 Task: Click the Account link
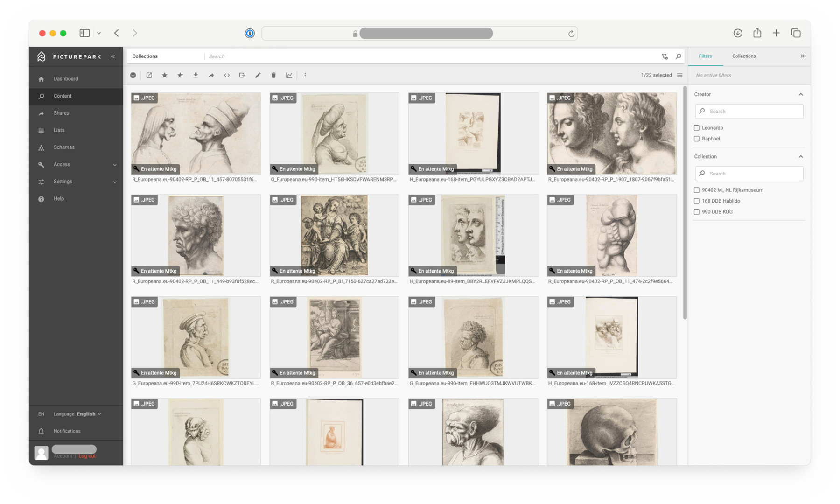click(x=63, y=456)
